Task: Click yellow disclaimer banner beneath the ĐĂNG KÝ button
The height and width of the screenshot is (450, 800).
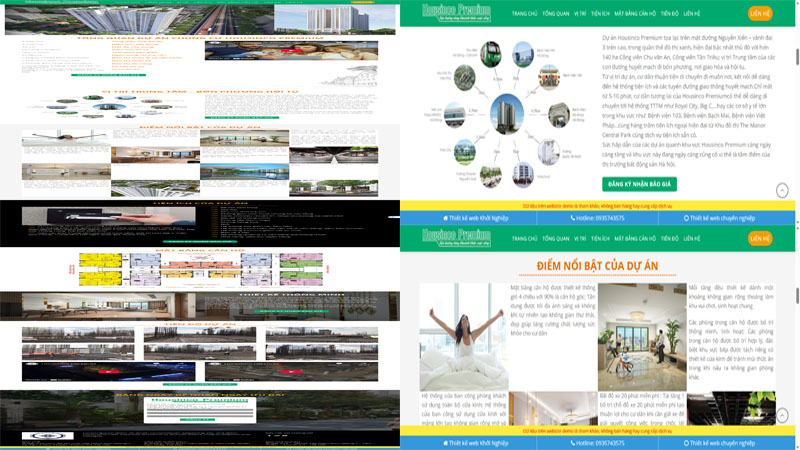Action: (x=597, y=206)
